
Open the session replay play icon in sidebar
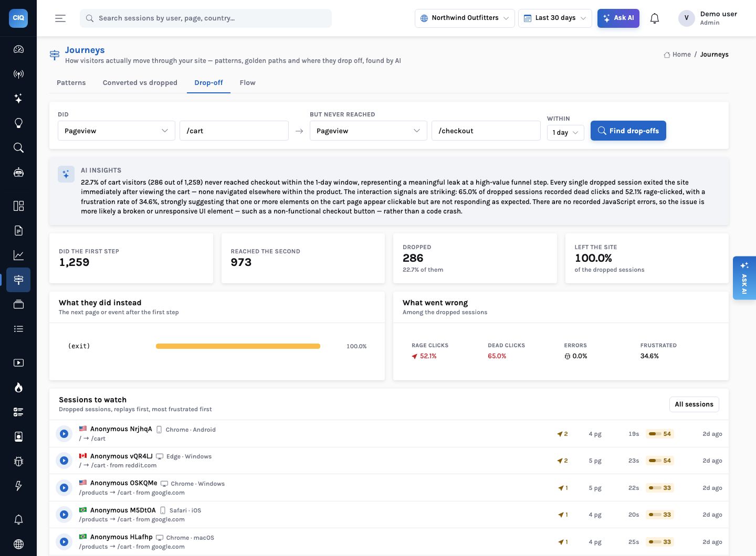pos(18,363)
